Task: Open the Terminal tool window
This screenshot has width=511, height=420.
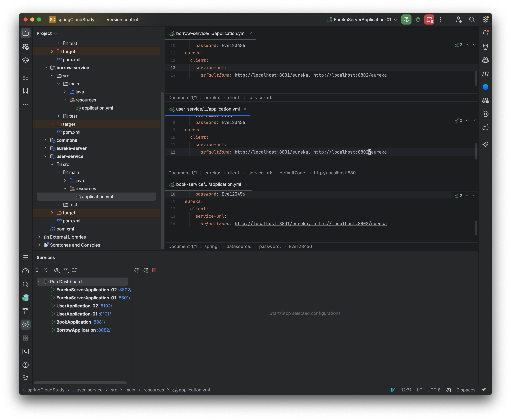Action: click(x=25, y=351)
